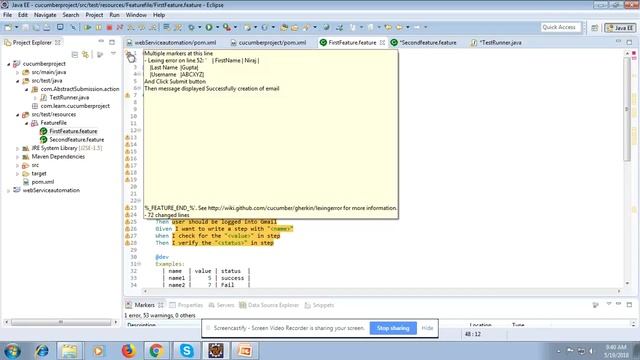Open the File menu
The height and width of the screenshot is (360, 640).
tap(7, 15)
